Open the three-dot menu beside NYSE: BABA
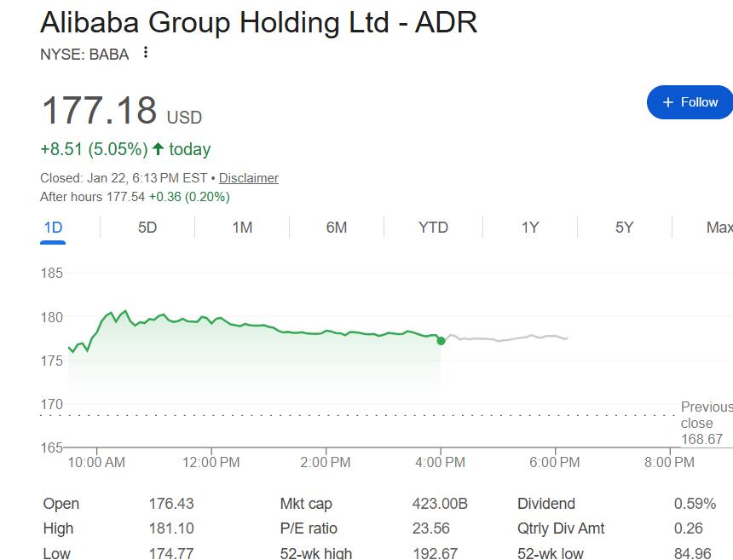Screen dimensions: 733x560 coord(146,52)
